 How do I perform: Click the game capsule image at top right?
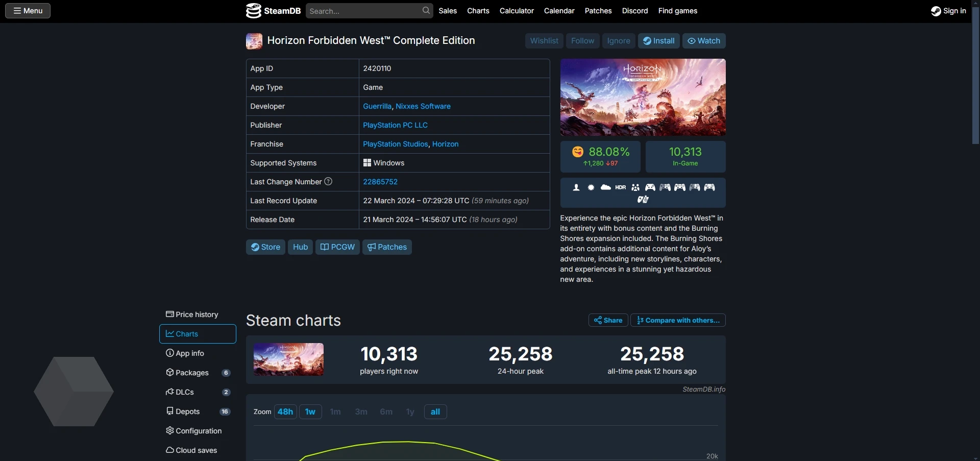click(643, 97)
